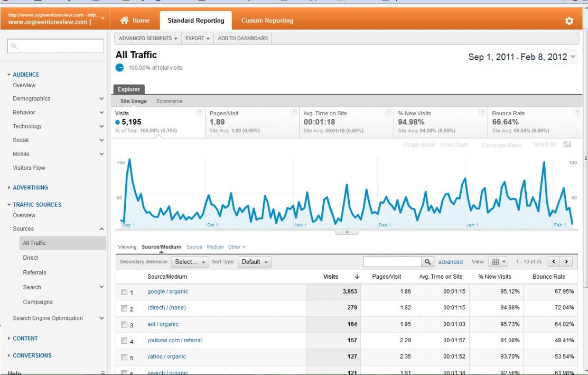Check the box for youtube.com / referral row
Screen dimensions: 588x375
124,341
